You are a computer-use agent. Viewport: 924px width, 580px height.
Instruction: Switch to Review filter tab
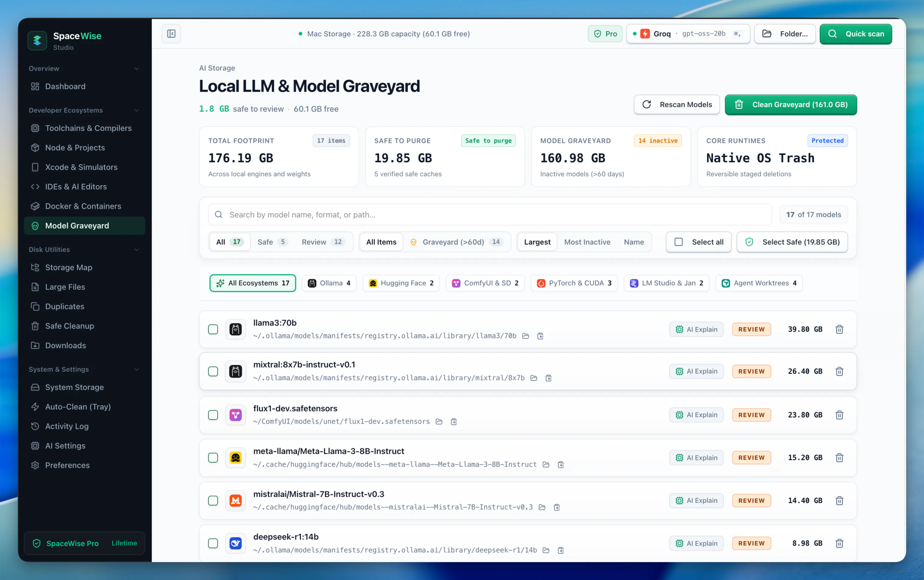point(323,242)
